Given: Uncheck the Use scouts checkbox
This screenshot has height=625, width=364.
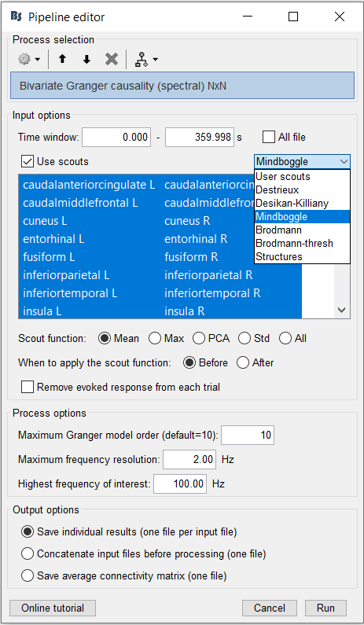Looking at the screenshot, I should pos(28,161).
